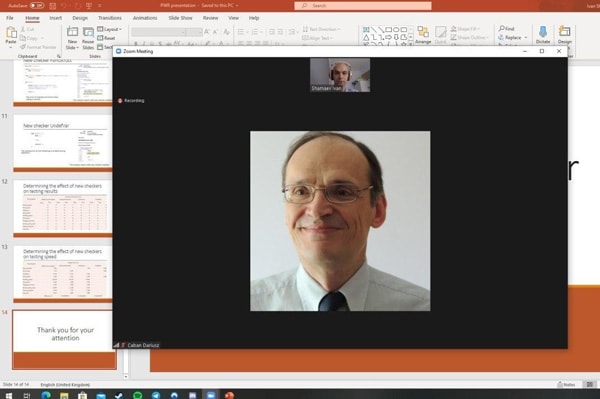Select Shamaev Ivan video thumbnail in Zoom
Image resolution: width=600 pixels, height=399 pixels.
point(340,75)
